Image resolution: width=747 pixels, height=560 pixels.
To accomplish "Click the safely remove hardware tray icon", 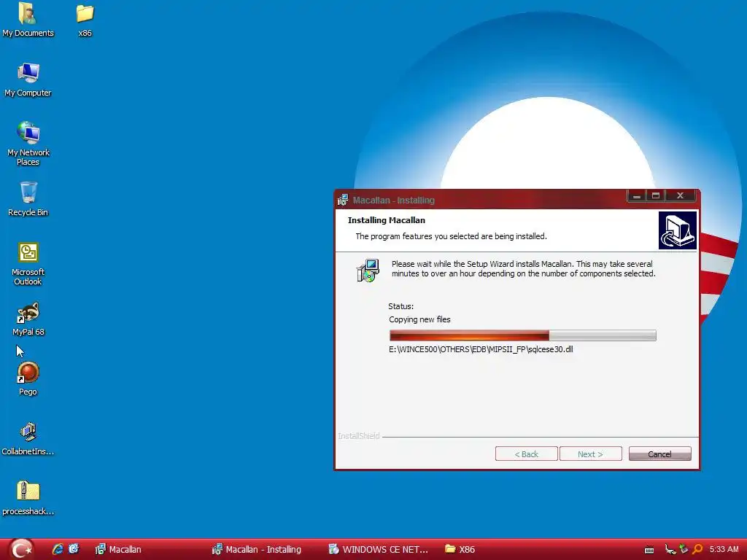I will coord(684,549).
